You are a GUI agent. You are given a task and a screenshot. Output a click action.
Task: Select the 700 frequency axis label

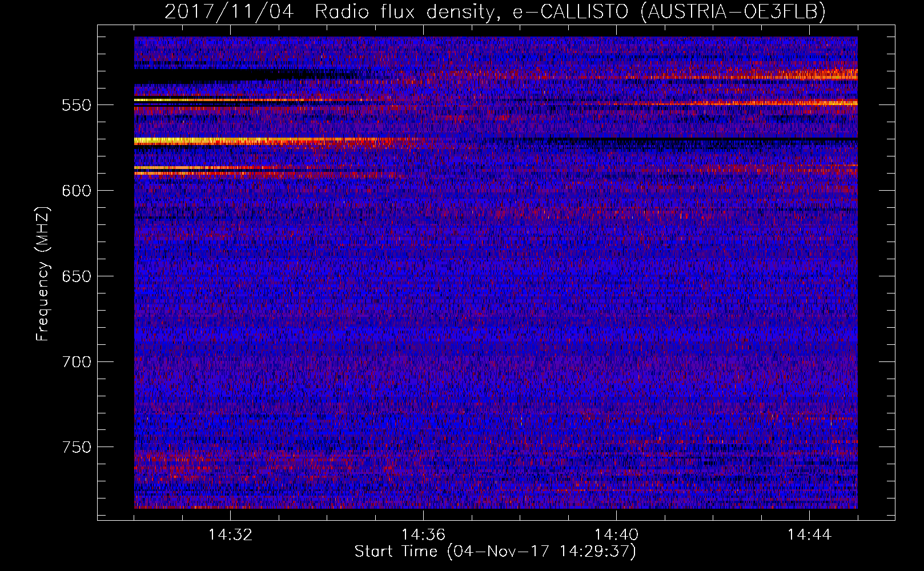click(77, 362)
